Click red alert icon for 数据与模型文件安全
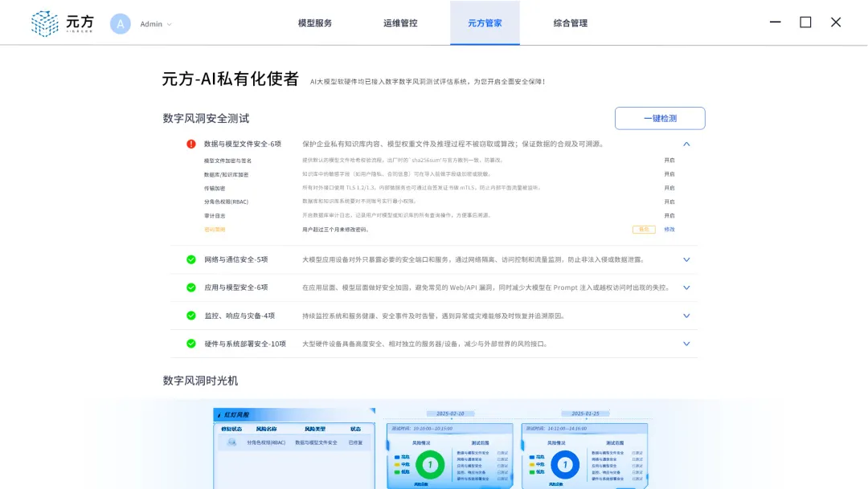868x489 pixels. 191,144
